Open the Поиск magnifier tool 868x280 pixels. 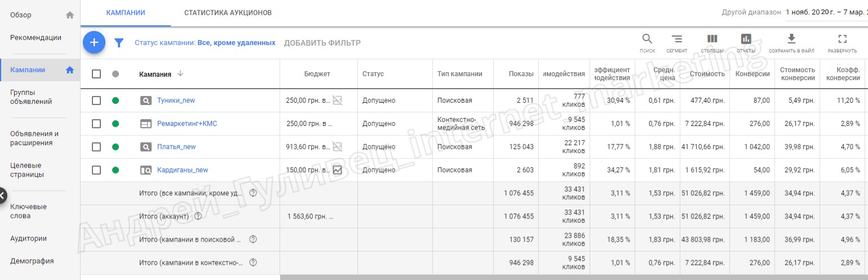tap(647, 40)
